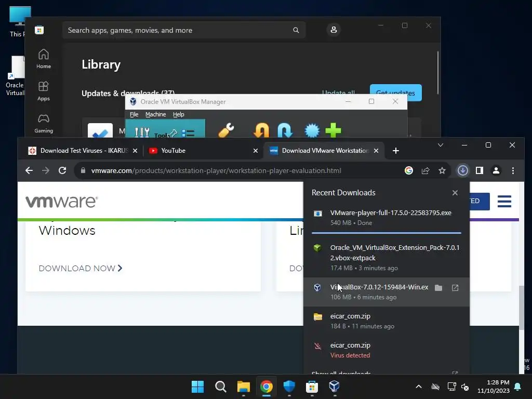This screenshot has height=399, width=532.
Task: Open the Chrome side panel icon
Action: 480,170
